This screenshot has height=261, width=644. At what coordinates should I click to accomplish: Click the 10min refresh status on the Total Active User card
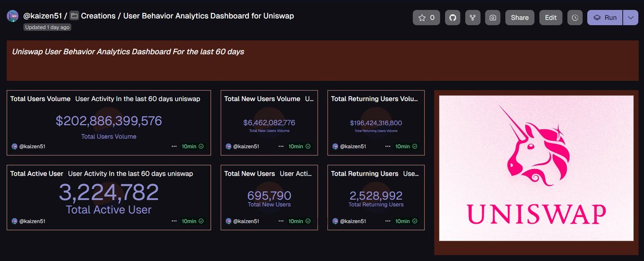[193, 221]
